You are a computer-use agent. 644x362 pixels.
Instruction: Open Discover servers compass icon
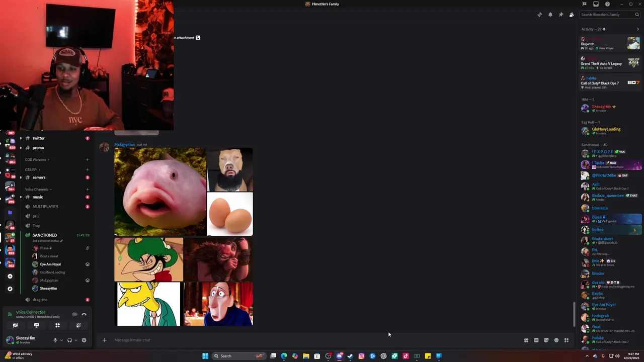coord(10,289)
